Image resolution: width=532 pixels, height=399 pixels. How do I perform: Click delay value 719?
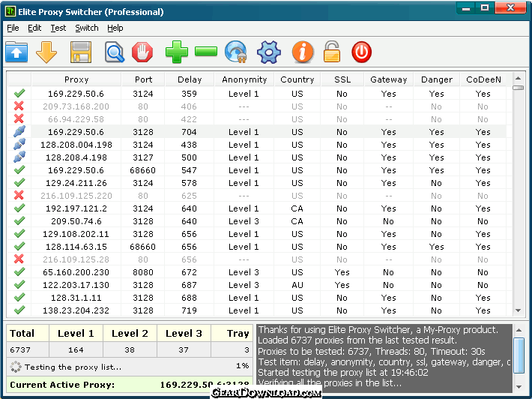[x=189, y=310]
